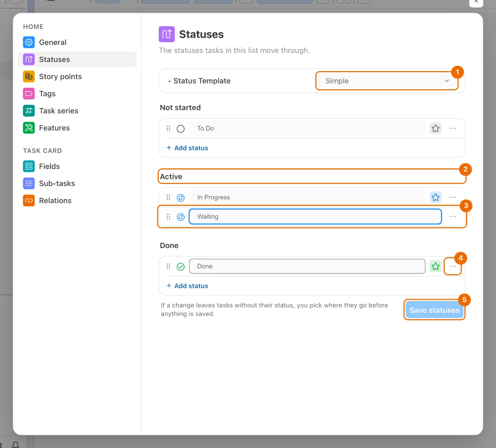The height and width of the screenshot is (448, 496).
Task: Click the Fields grid icon
Action: pyautogui.click(x=29, y=166)
